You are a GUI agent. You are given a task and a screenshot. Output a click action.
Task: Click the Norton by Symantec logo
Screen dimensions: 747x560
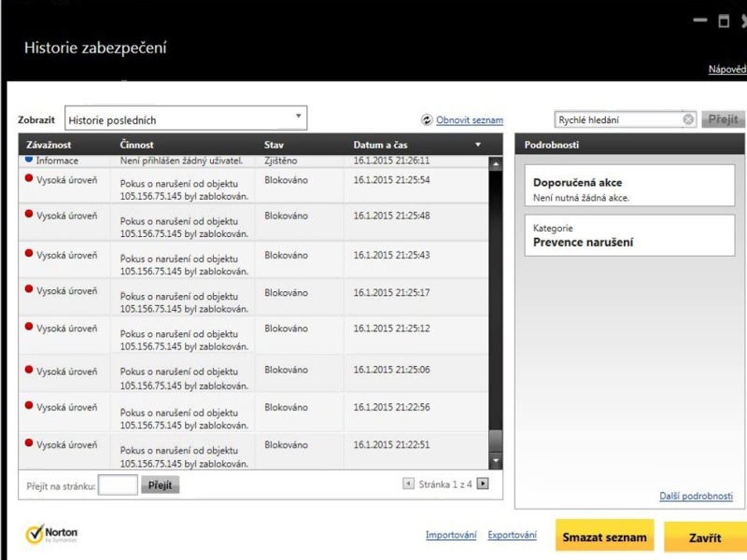tap(51, 536)
